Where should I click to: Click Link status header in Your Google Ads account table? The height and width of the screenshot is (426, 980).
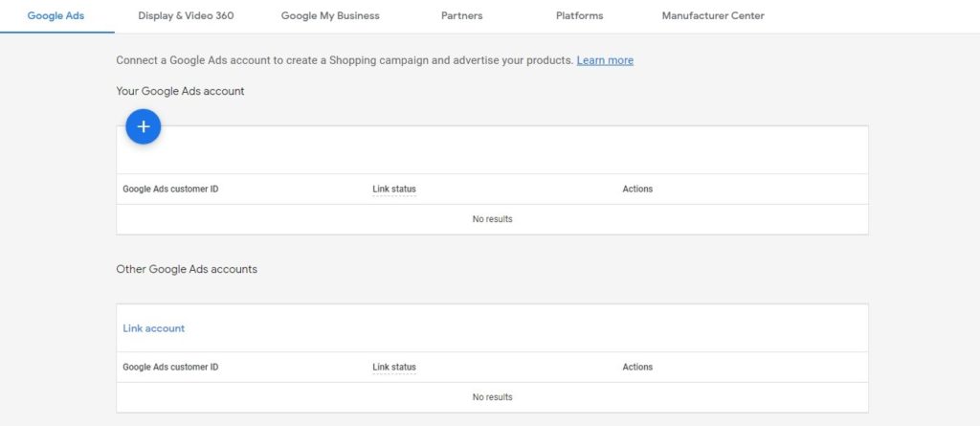coord(394,189)
